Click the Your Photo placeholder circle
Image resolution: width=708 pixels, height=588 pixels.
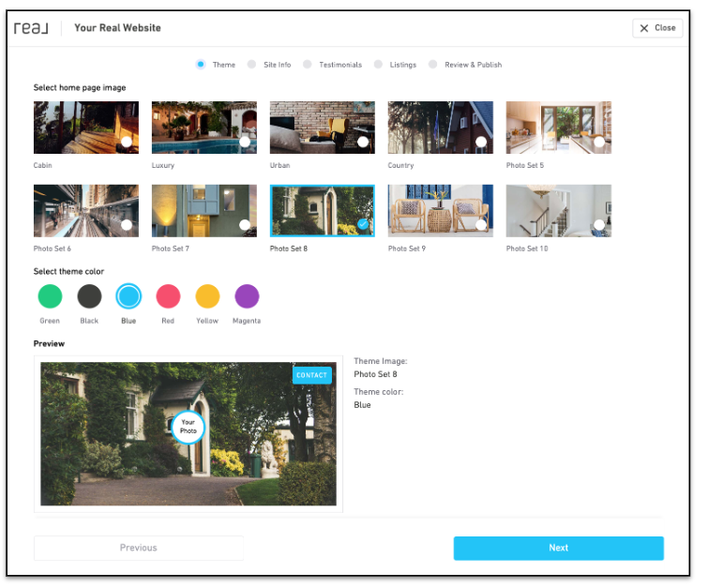(188, 427)
